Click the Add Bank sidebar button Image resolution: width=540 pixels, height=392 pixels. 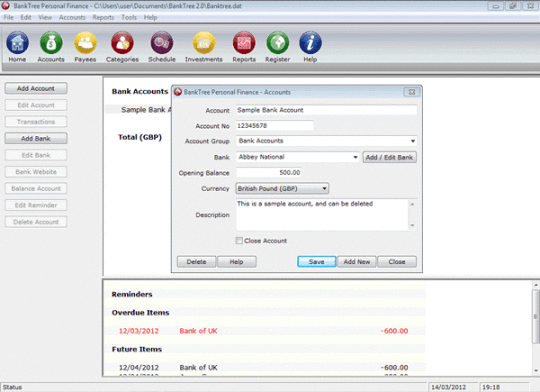[x=36, y=138]
